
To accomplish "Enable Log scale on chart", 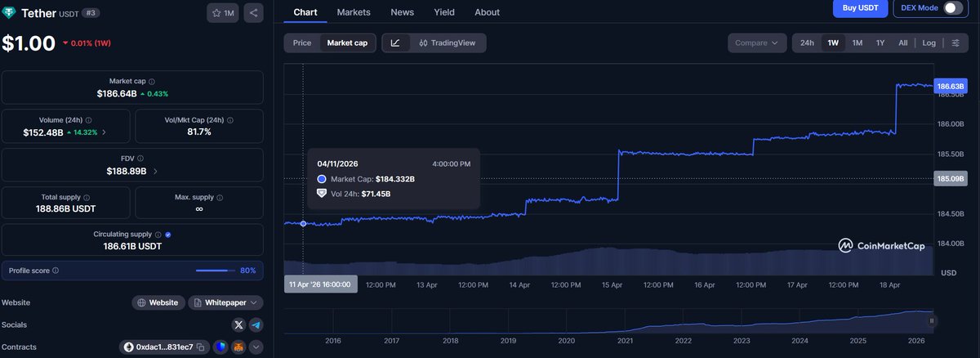I will (929, 43).
